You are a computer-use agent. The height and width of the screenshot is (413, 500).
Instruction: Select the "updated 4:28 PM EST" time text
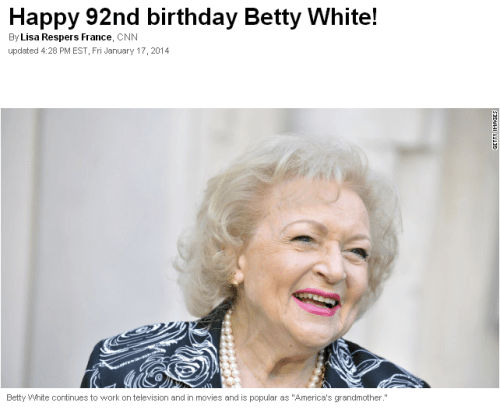48,51
